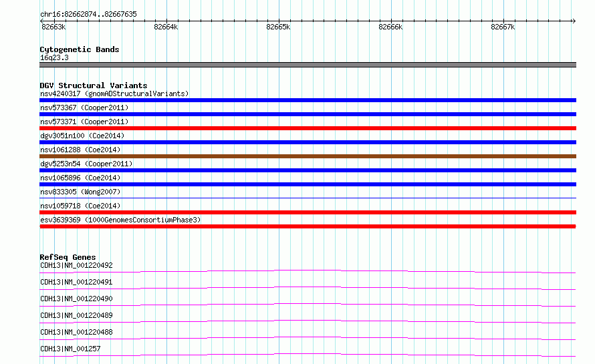
Task: Open transcript label CDH13|NM_001257
Action: tap(70, 349)
